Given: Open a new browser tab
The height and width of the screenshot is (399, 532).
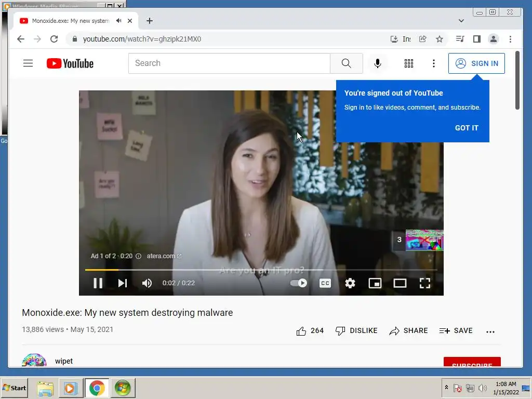Looking at the screenshot, I should coord(150,21).
